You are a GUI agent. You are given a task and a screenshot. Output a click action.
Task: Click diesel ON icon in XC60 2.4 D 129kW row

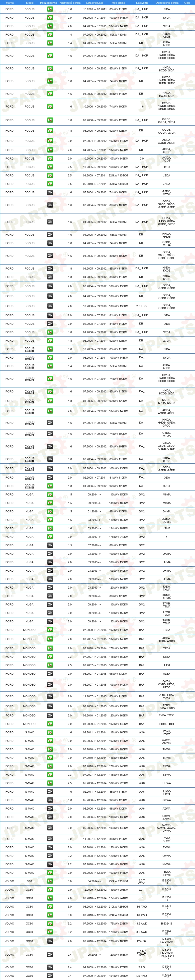50,967
